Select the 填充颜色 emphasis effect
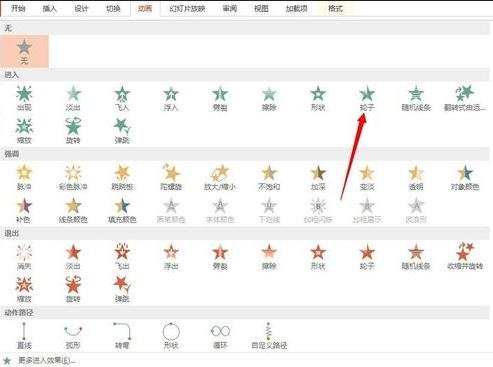This screenshot has width=493, height=367. click(122, 210)
